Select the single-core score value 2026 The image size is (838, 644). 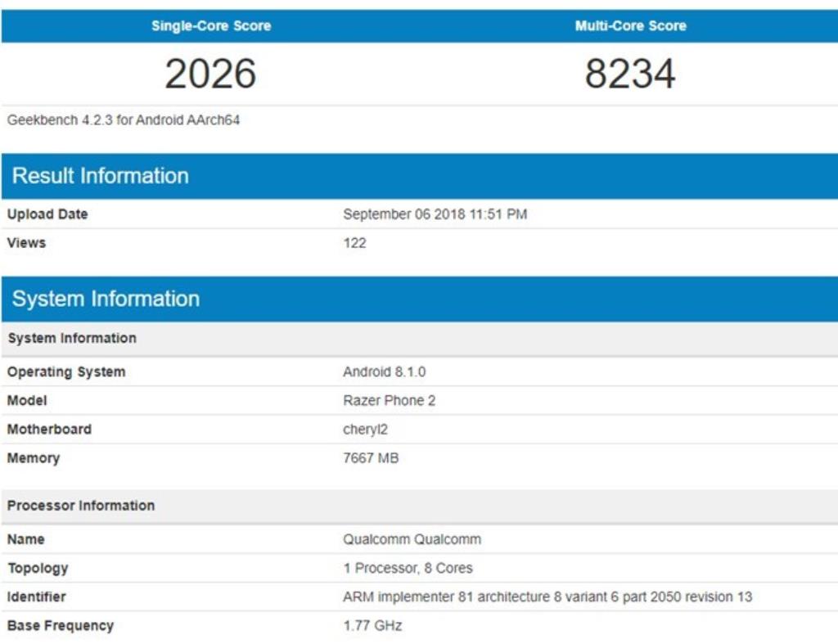pos(210,74)
